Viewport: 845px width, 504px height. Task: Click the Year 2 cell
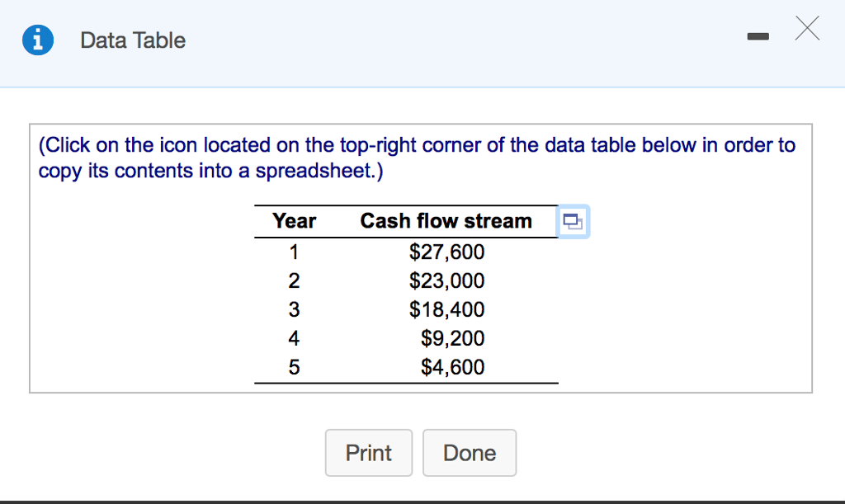294,280
